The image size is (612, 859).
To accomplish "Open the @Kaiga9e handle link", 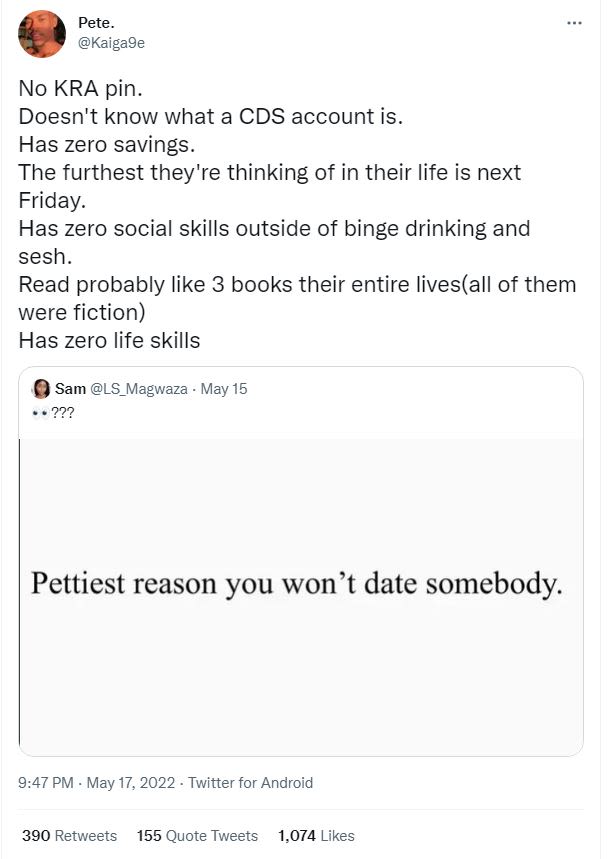I will 111,42.
